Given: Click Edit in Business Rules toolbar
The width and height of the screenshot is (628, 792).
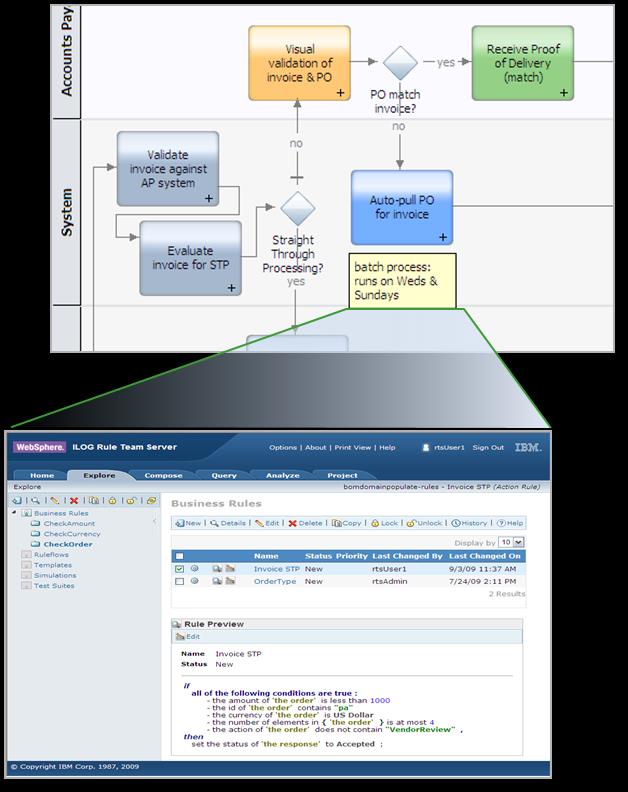Looking at the screenshot, I should (x=267, y=523).
